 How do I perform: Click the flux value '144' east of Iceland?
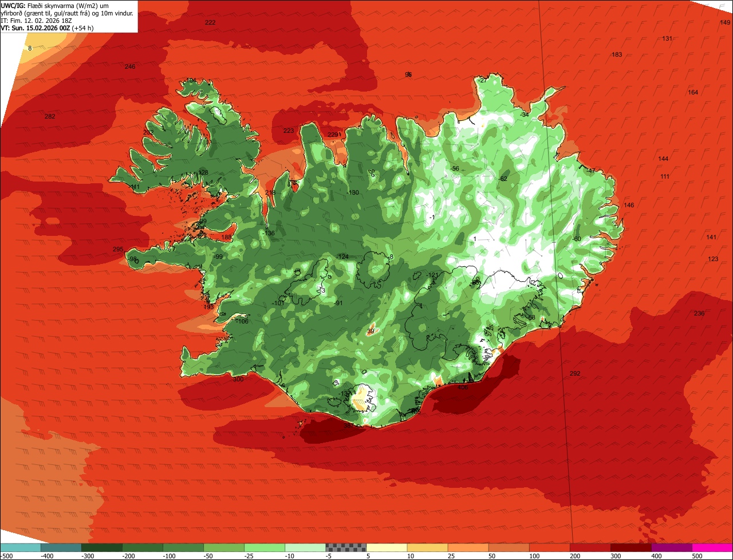(x=664, y=159)
